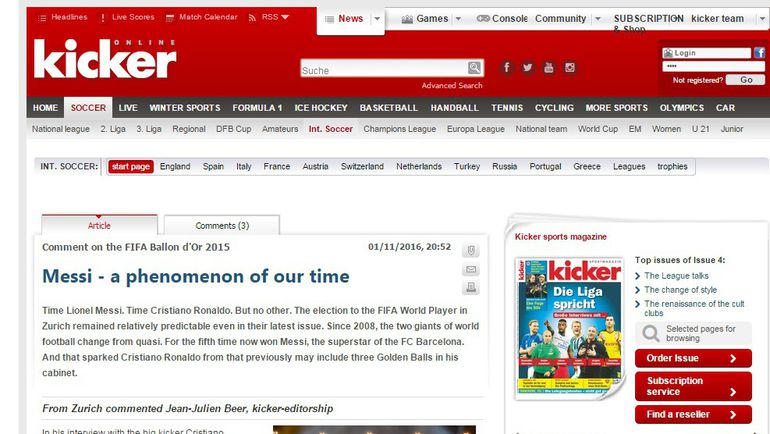The image size is (770, 434).
Task: Open MORE SPORTS section
Action: 616,108
